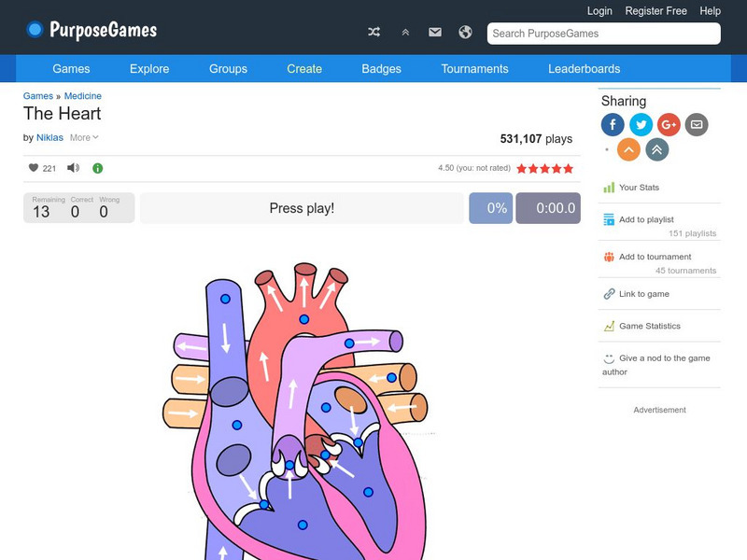This screenshot has height=560, width=747.
Task: Expand the More options below the author name
Action: pyautogui.click(x=82, y=137)
